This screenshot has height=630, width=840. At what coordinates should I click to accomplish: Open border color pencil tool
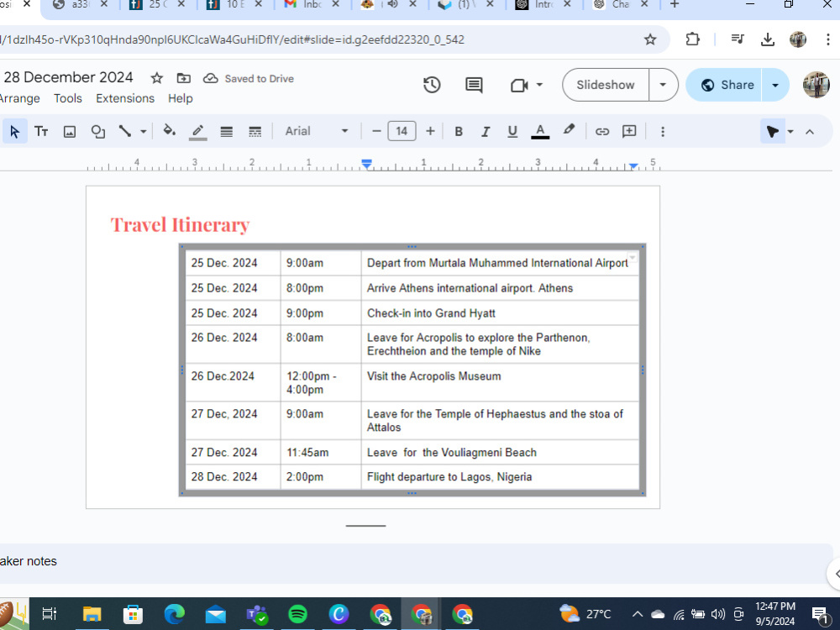pyautogui.click(x=197, y=131)
